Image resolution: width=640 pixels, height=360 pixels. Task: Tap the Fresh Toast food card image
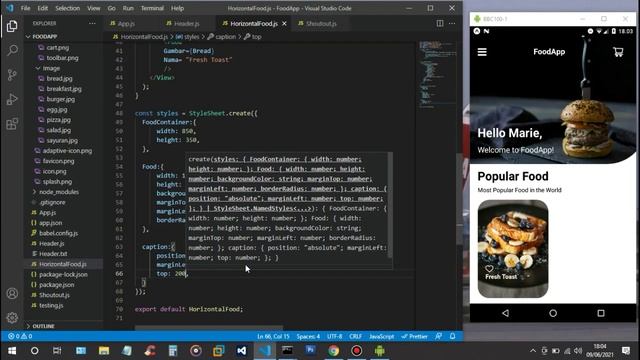[513, 249]
